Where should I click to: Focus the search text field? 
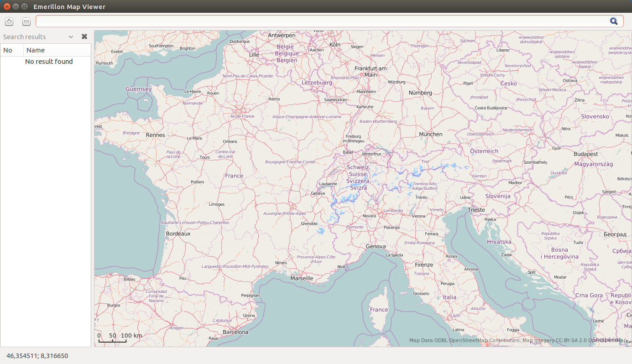click(322, 21)
